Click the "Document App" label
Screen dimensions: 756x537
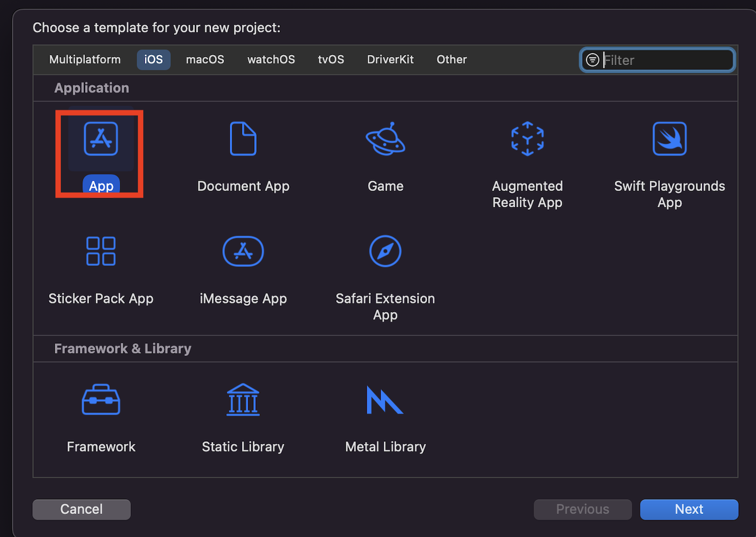[243, 186]
